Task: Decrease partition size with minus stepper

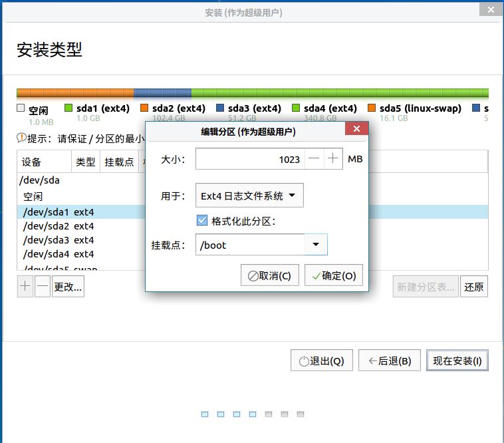Action: tap(314, 159)
